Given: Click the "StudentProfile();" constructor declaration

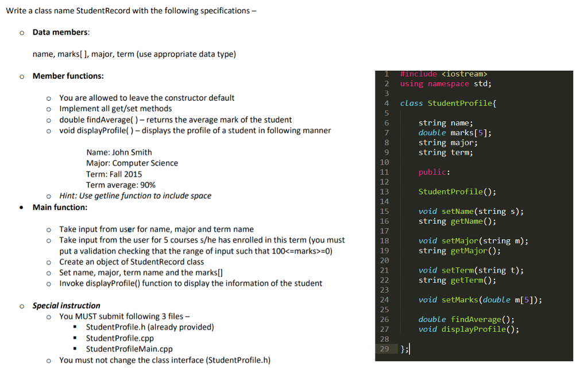Looking at the screenshot, I should (x=457, y=191).
